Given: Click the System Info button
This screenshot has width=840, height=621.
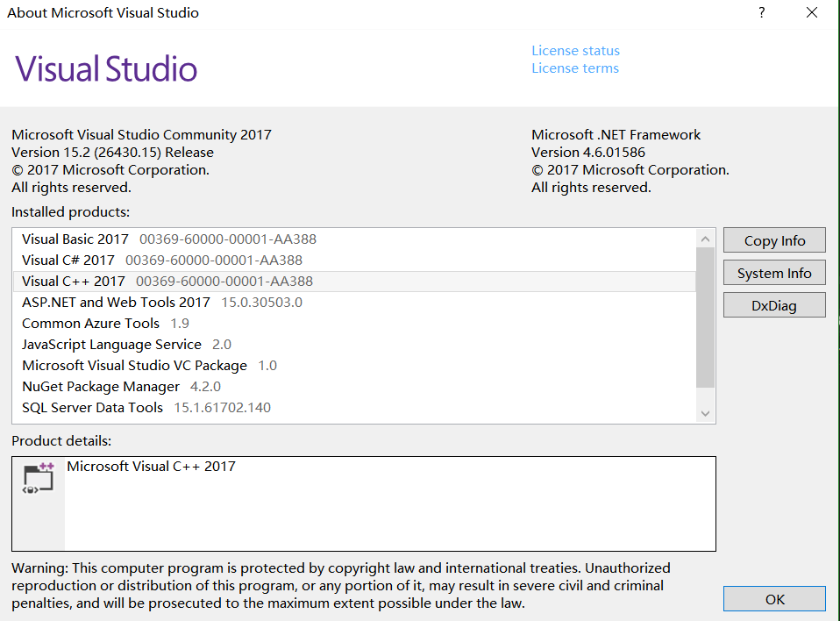Looking at the screenshot, I should point(774,273).
